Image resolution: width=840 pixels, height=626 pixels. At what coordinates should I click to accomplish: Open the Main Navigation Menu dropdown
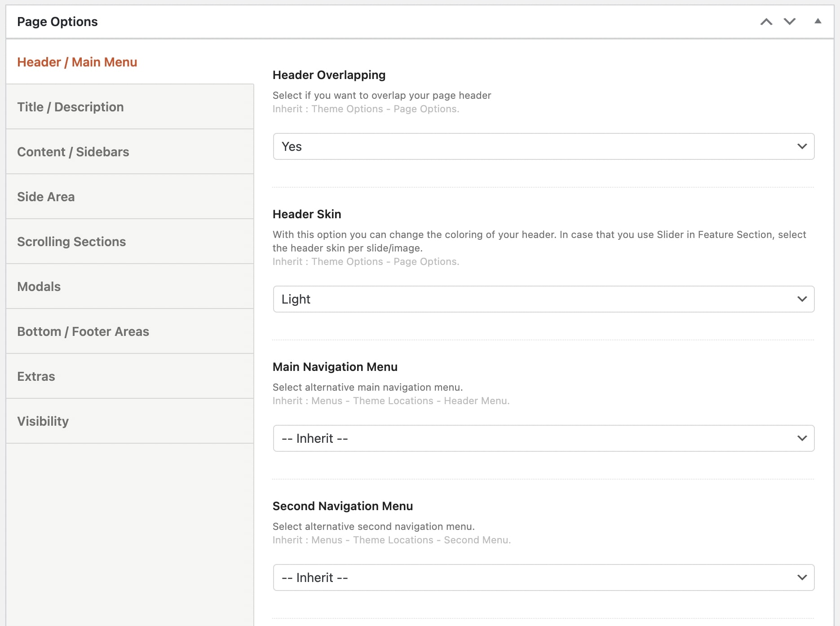[x=544, y=438]
